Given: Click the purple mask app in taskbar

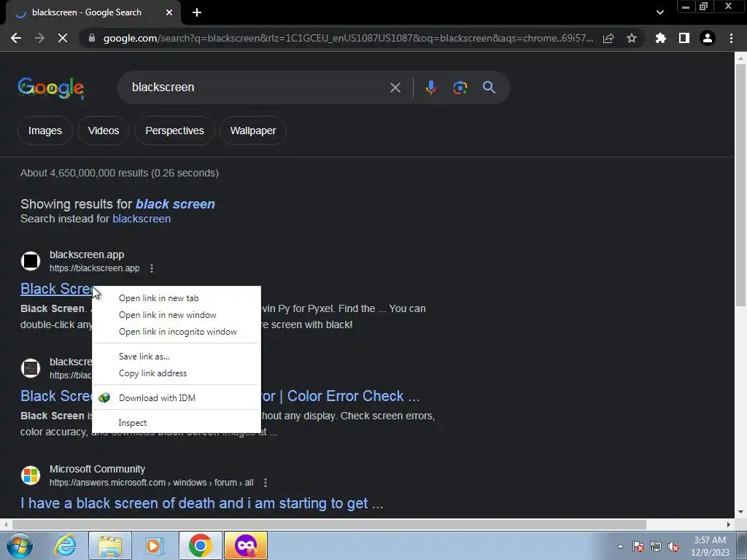Looking at the screenshot, I should (x=246, y=545).
